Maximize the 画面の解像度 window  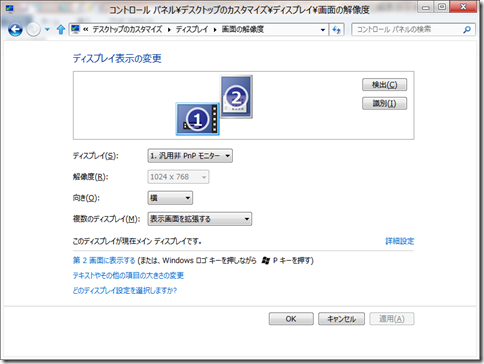coord(442,7)
